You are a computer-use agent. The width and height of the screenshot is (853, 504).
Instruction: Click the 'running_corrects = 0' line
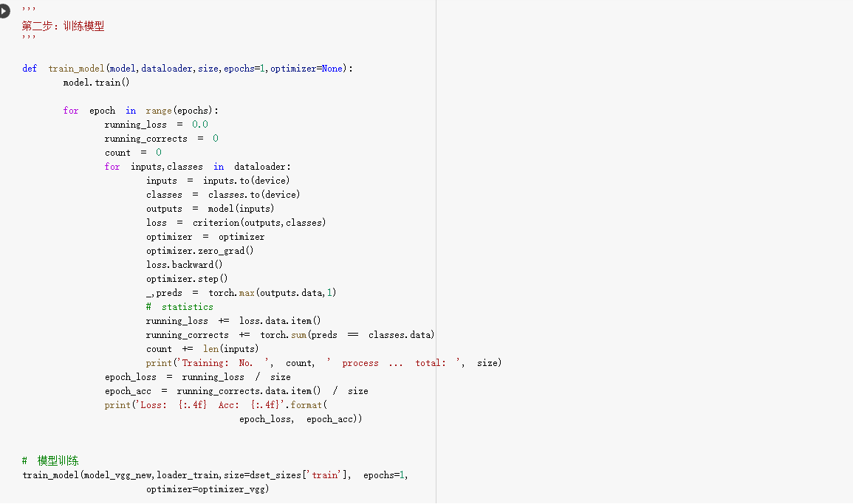click(x=161, y=139)
